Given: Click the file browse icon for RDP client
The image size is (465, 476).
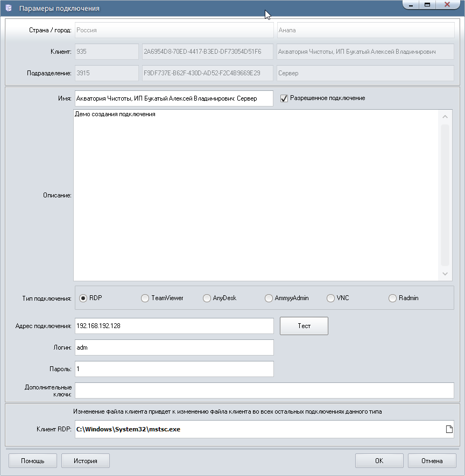Looking at the screenshot, I should 448,429.
